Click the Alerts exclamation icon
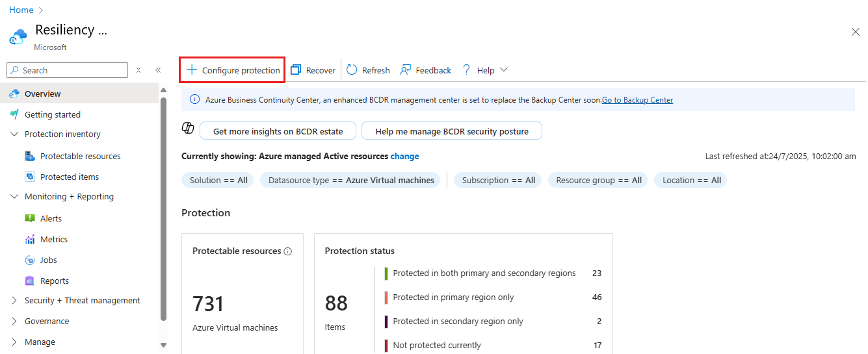The image size is (868, 354). coord(30,218)
